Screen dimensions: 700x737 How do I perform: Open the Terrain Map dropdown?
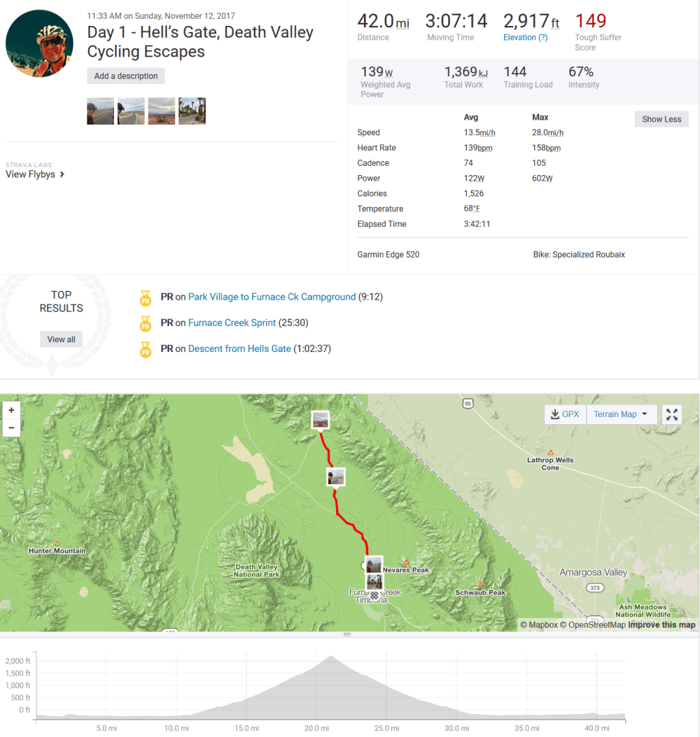click(x=621, y=414)
